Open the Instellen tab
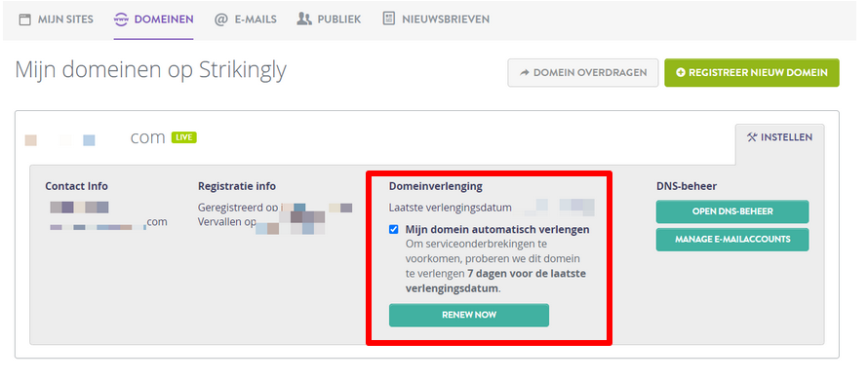The height and width of the screenshot is (380, 868). click(x=779, y=137)
